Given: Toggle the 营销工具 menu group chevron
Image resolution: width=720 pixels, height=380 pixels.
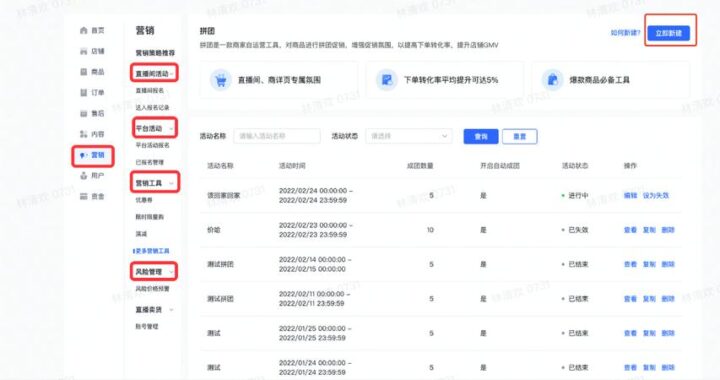Looking at the screenshot, I should coord(171,183).
